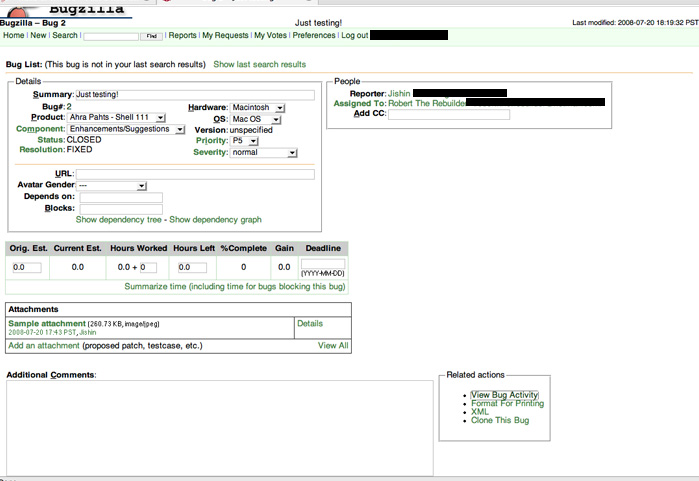The image size is (699, 481).
Task: Click Add an attachment link
Action: pos(44,345)
